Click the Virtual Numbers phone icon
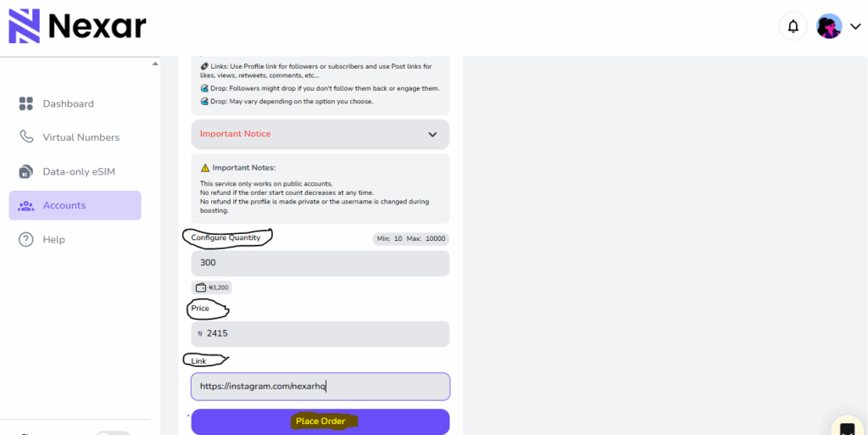Viewport: 868px width, 435px height. [26, 137]
